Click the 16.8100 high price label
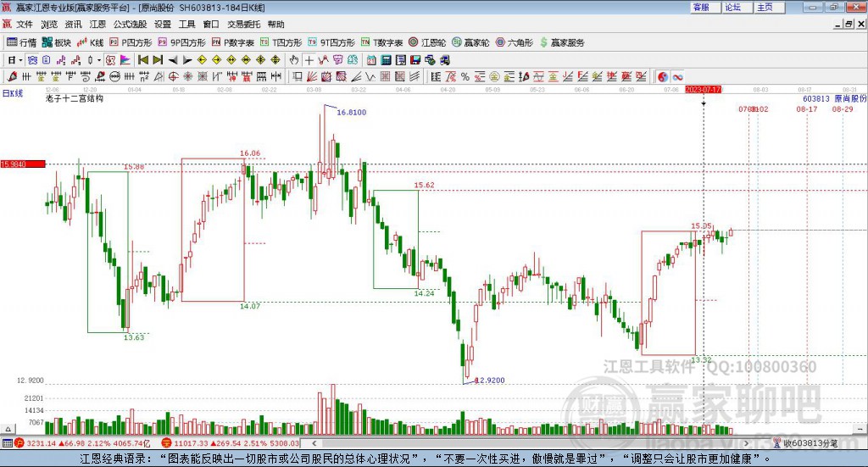The height and width of the screenshot is (467, 868). 352,113
